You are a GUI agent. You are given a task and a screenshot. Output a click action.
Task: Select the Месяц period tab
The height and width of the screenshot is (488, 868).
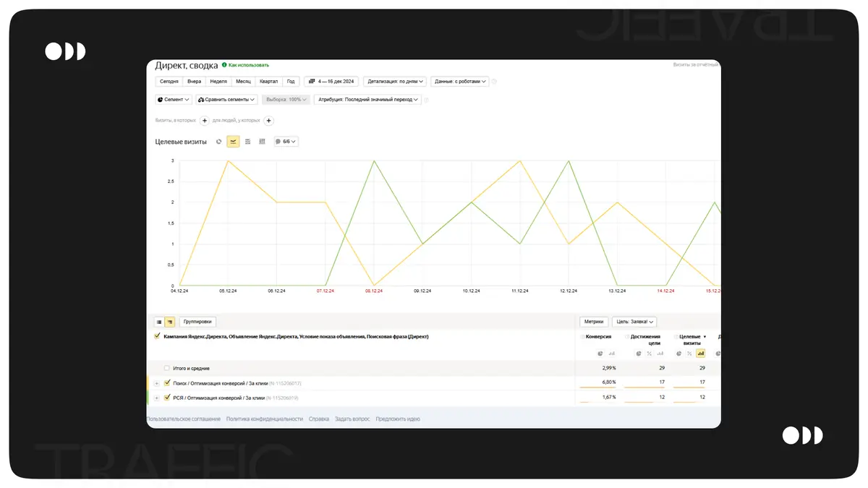coord(243,82)
